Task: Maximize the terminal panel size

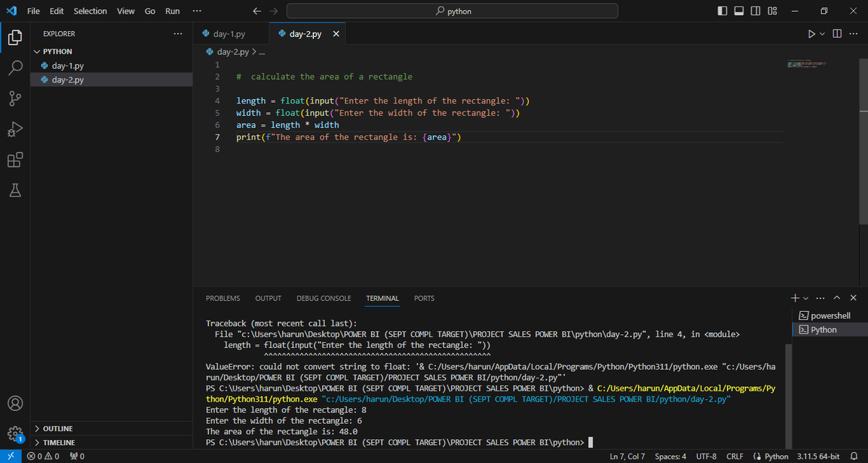Action: coord(838,298)
